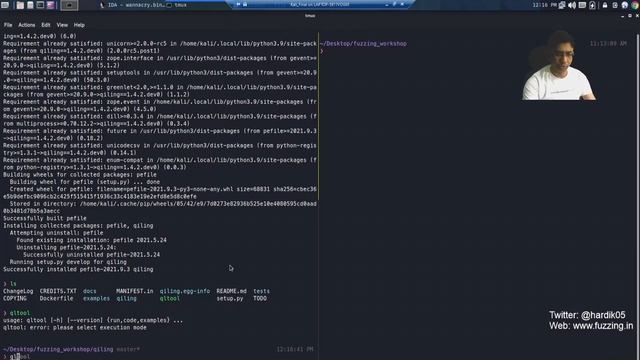Open the Actions menu
Viewport: 640px width, 360px height.
click(x=27, y=25)
